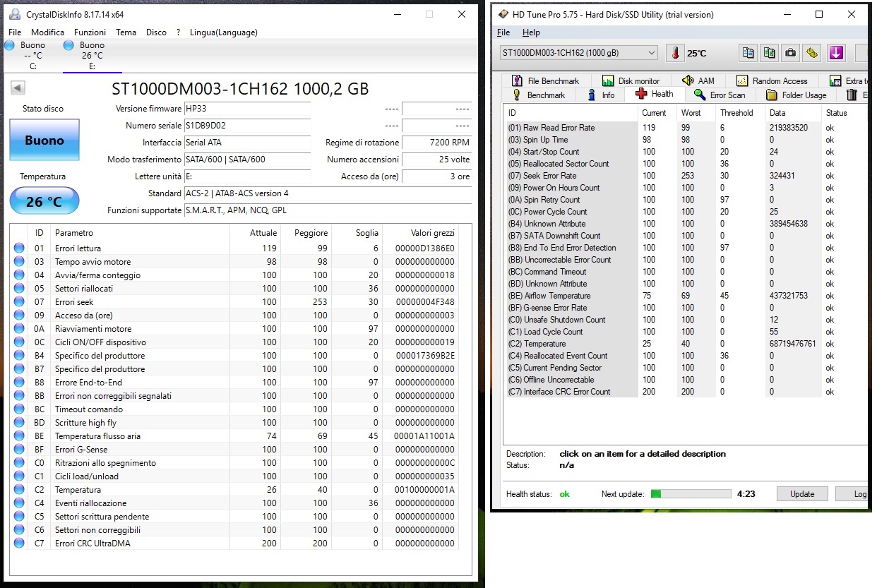
Task: Click the yellow options wrench icon
Action: point(813,53)
